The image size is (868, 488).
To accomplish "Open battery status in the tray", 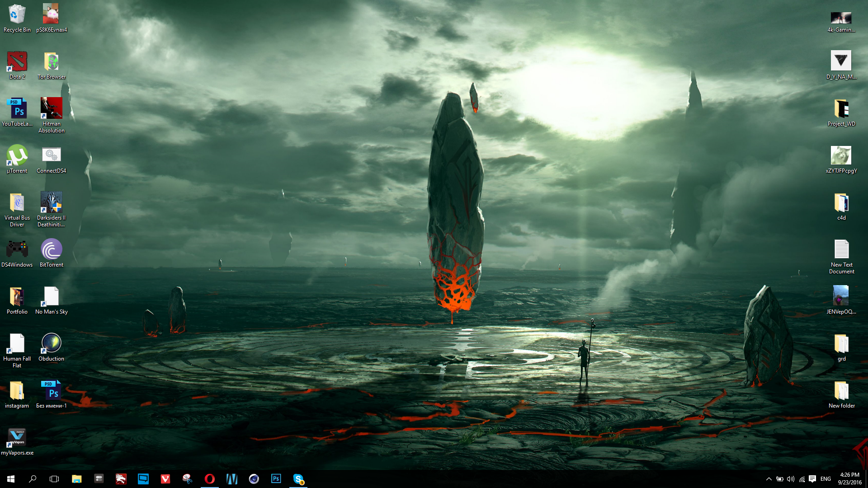I will [x=780, y=479].
